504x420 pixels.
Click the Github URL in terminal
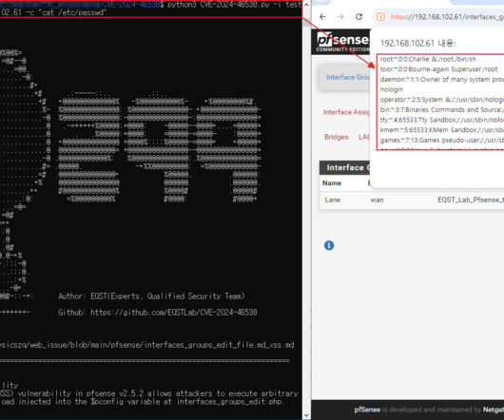pyautogui.click(x=174, y=312)
